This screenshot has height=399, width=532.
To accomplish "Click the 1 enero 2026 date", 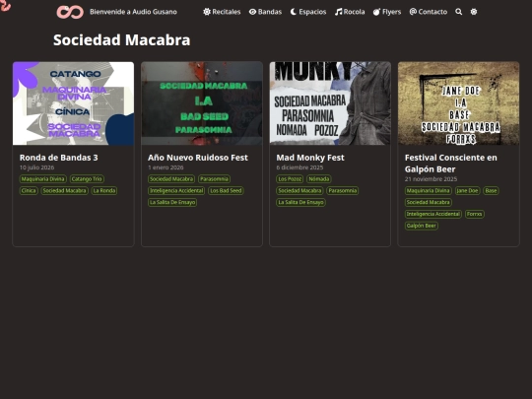I will point(166,167).
